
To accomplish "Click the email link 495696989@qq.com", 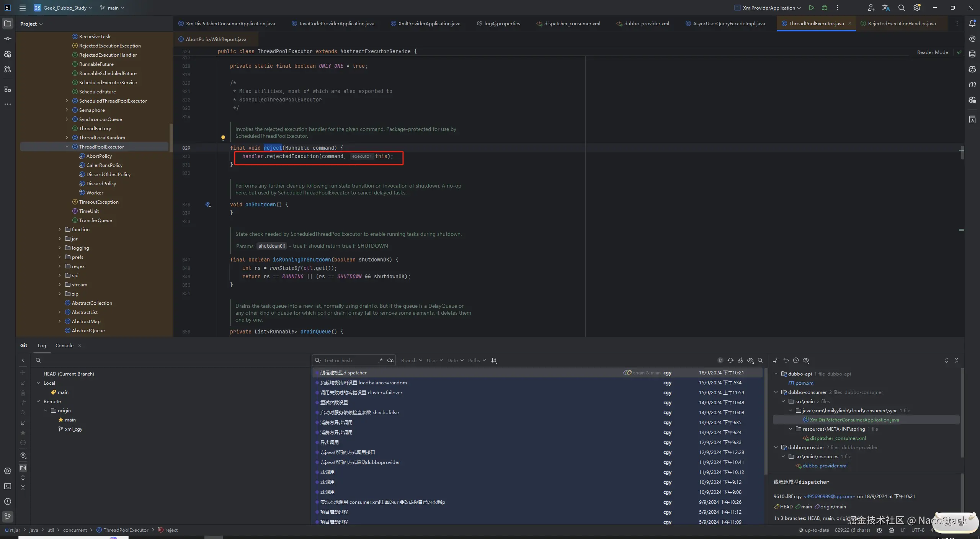I will click(x=829, y=496).
